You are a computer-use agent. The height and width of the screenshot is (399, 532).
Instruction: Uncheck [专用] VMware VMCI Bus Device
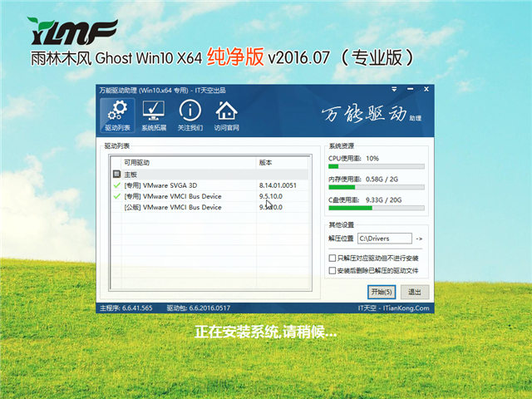[x=117, y=196]
